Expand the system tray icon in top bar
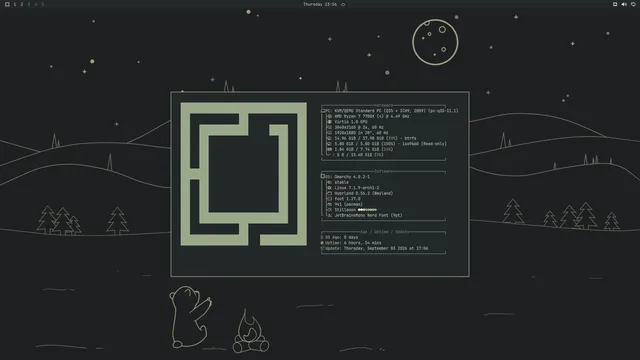The width and height of the screenshot is (640, 360). (615, 4)
